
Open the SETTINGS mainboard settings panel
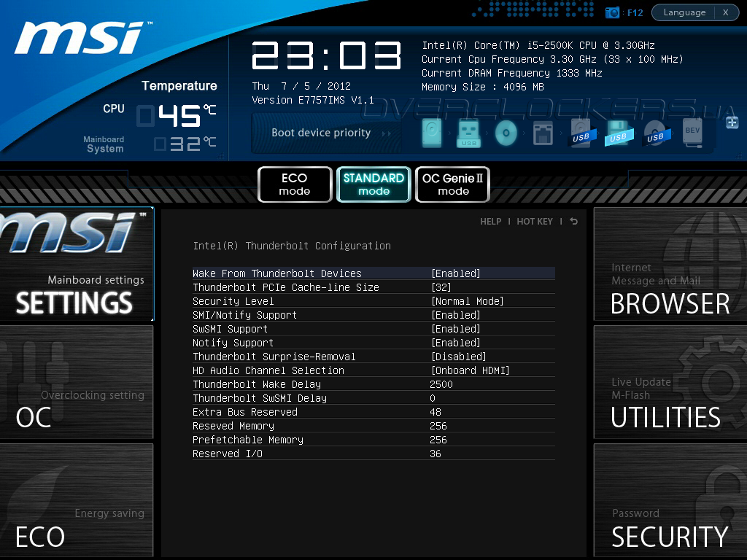point(77,263)
